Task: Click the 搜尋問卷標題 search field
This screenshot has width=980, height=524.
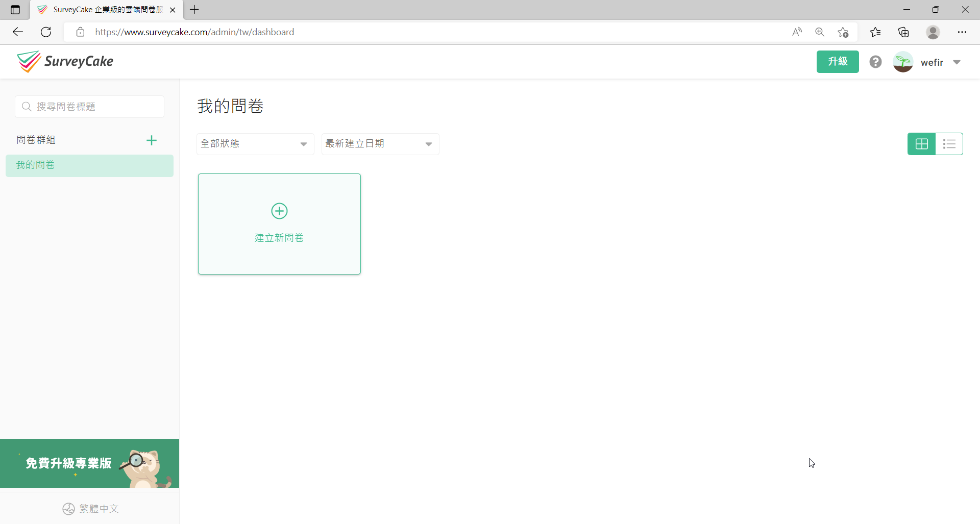Action: [89, 107]
